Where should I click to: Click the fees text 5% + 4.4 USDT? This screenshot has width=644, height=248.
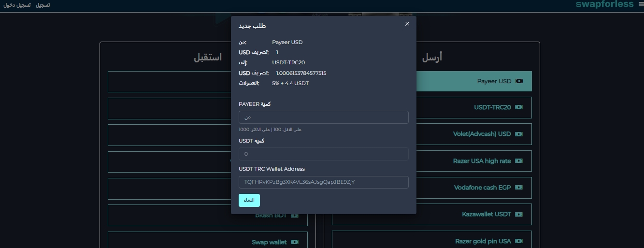click(x=290, y=84)
